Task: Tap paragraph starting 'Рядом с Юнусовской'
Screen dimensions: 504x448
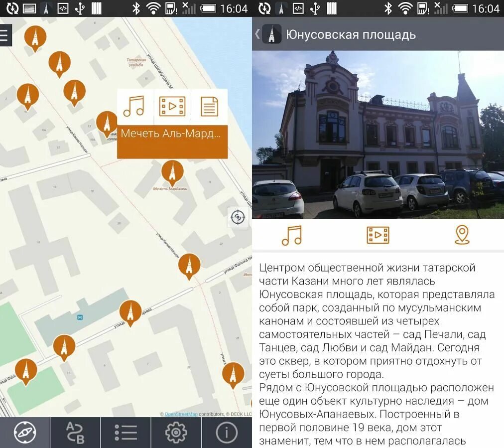Action: [x=377, y=415]
